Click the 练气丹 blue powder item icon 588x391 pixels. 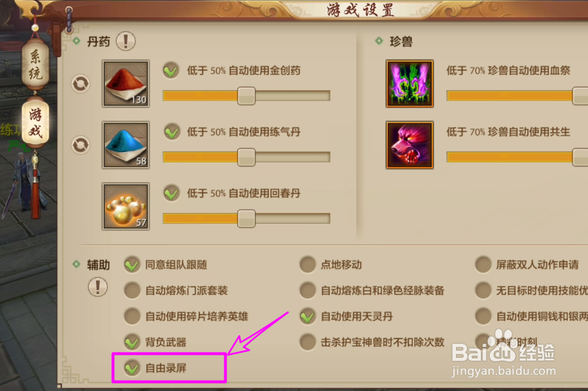coord(126,145)
